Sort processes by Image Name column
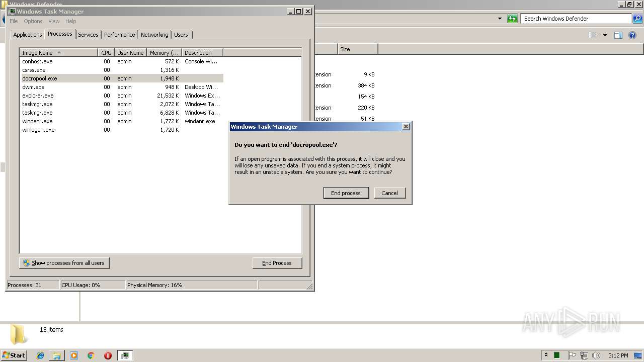 tap(58, 53)
